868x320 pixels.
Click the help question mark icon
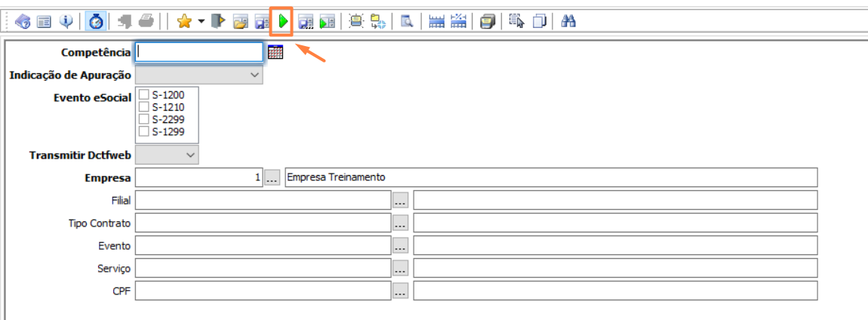click(23, 22)
